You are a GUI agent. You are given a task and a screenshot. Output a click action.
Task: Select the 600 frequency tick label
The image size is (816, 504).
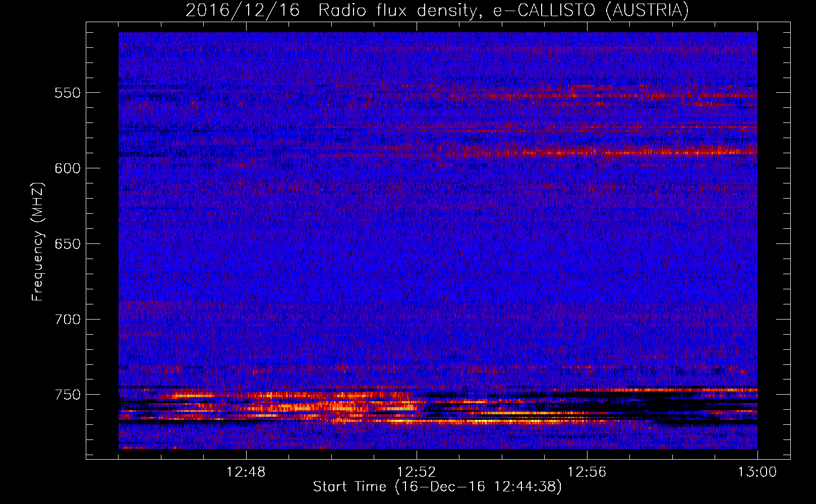[x=68, y=168]
